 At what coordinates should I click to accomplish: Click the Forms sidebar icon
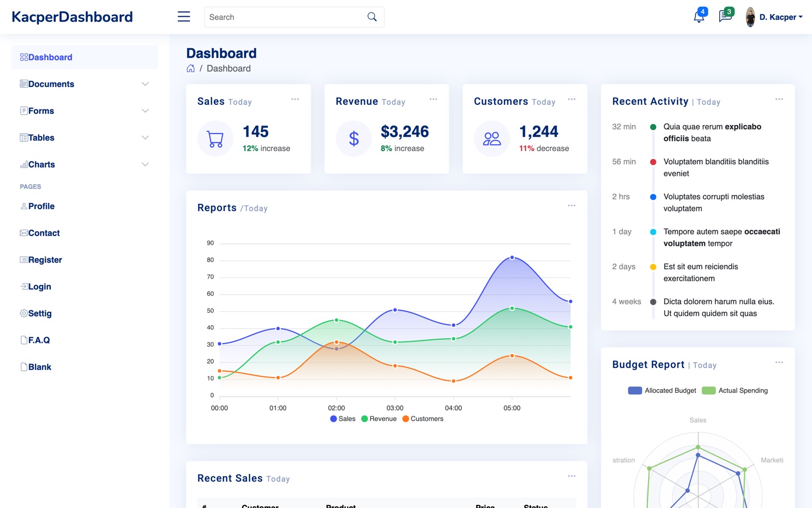pos(24,111)
